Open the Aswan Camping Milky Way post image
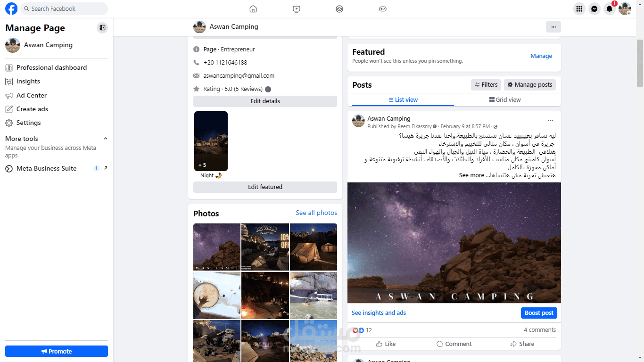 coord(454,243)
